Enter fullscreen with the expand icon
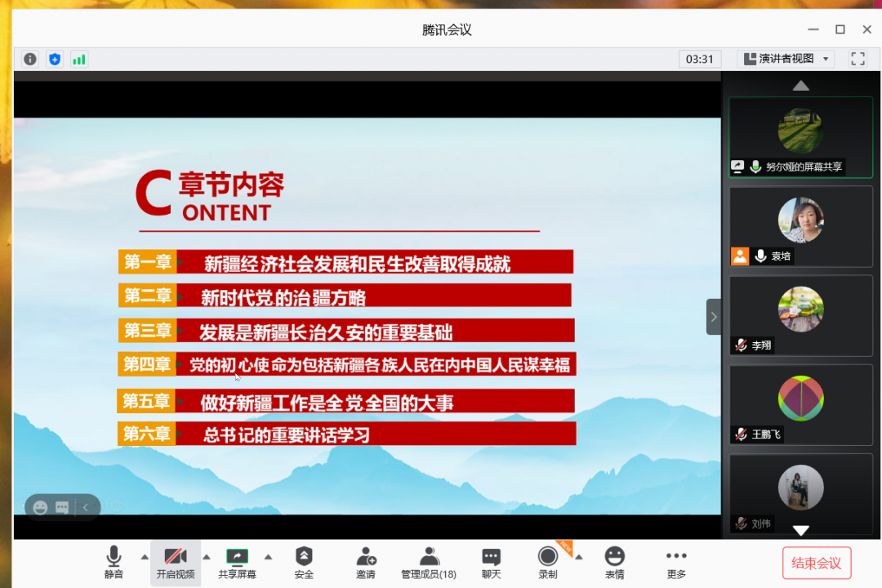This screenshot has height=588, width=882. pyautogui.click(x=857, y=58)
